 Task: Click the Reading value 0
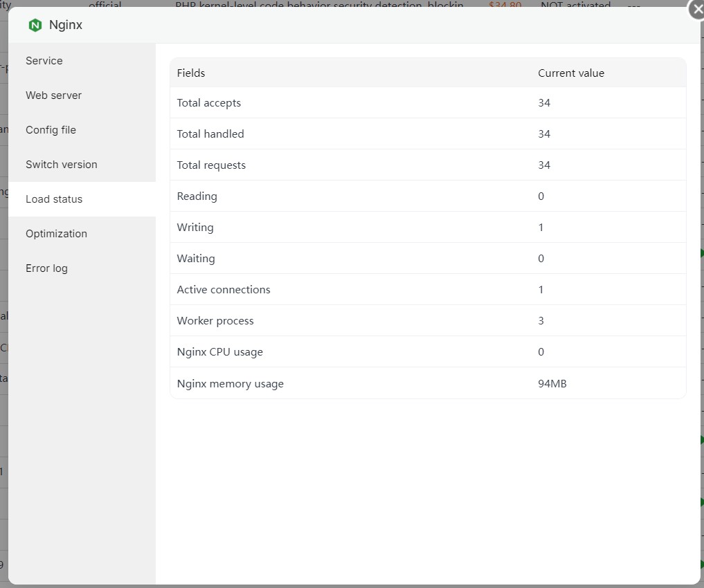[x=541, y=196]
